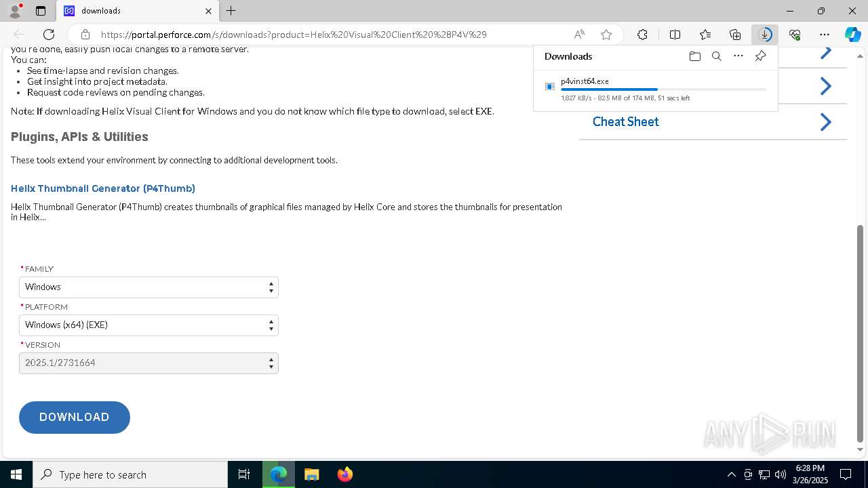Viewport: 868px width, 488px height.
Task: Click the network tray icon
Action: [x=764, y=474]
